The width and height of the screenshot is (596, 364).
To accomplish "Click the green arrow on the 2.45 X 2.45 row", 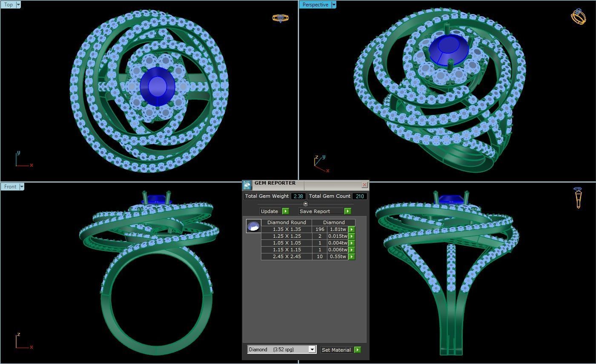I will click(352, 256).
